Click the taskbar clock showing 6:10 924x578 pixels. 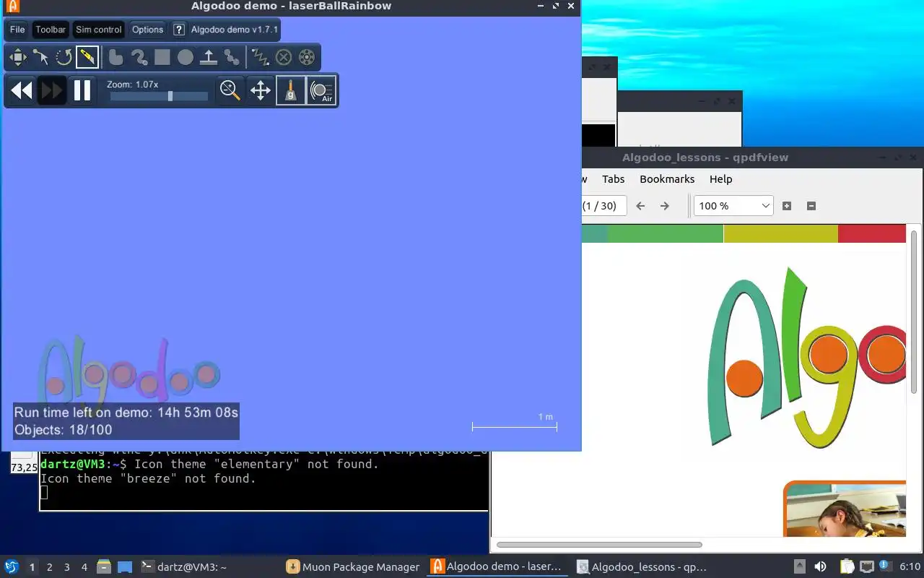coord(910,567)
